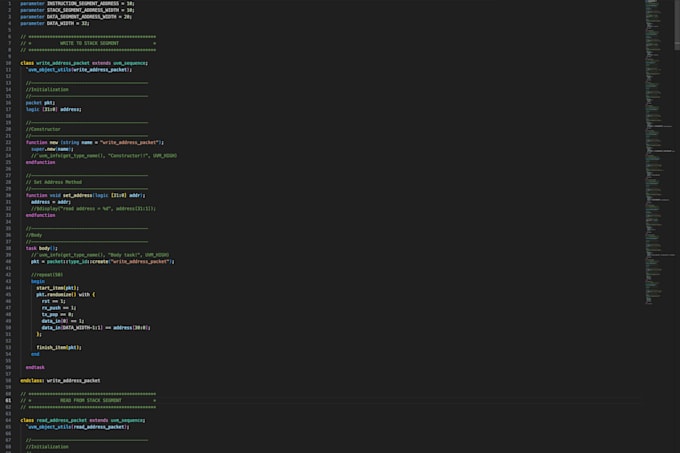Viewport: 680px width, 453px height.
Task: Click 'read_address_packet' in the class declaration on line 64
Action: click(62, 420)
